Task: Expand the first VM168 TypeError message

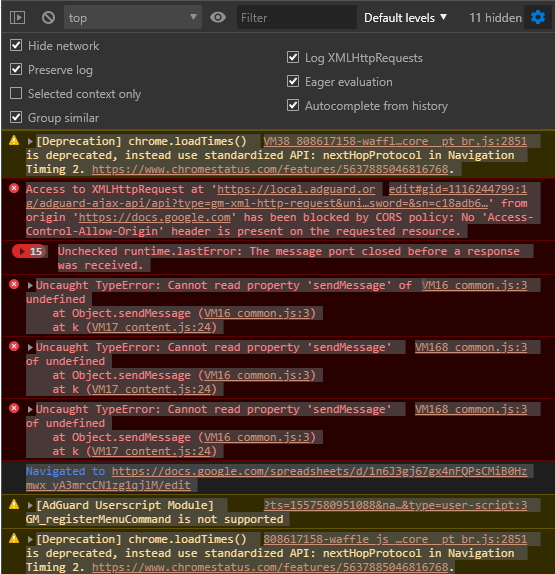Action: coord(30,347)
